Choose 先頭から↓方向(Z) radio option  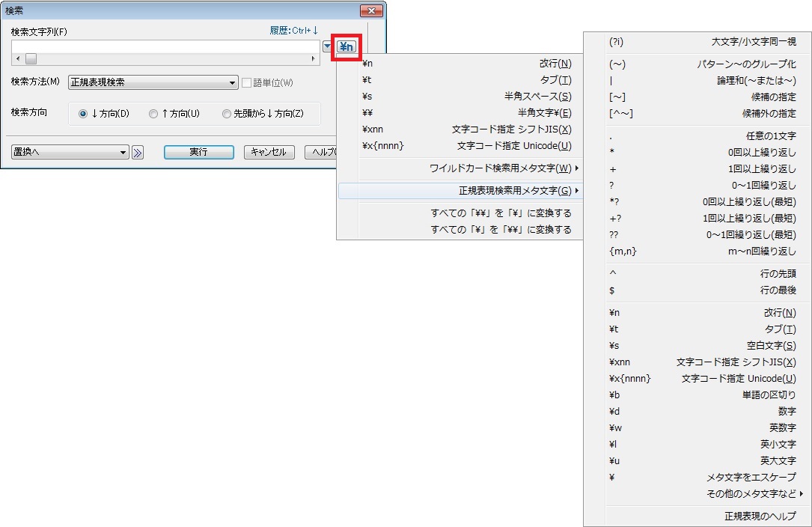coord(227,114)
